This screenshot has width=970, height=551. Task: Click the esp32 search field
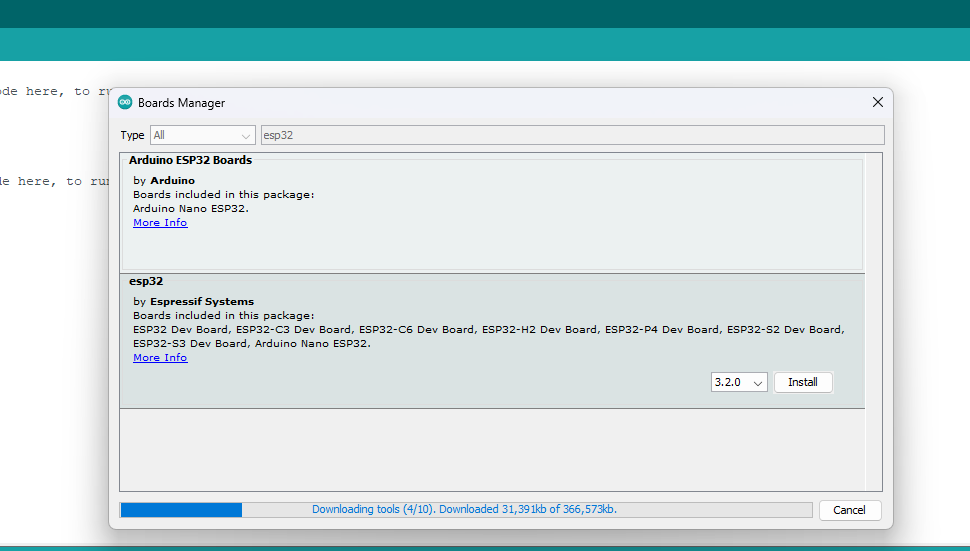(x=572, y=135)
